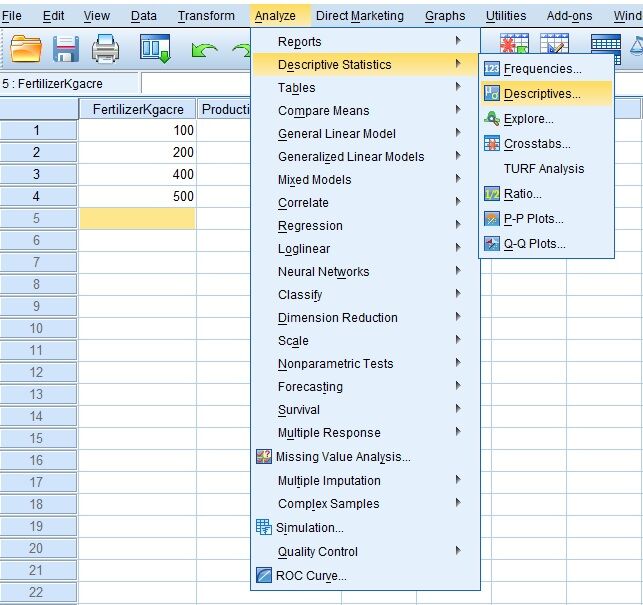Open Complex Samples menu entry
This screenshot has height=605, width=643.
365,503
